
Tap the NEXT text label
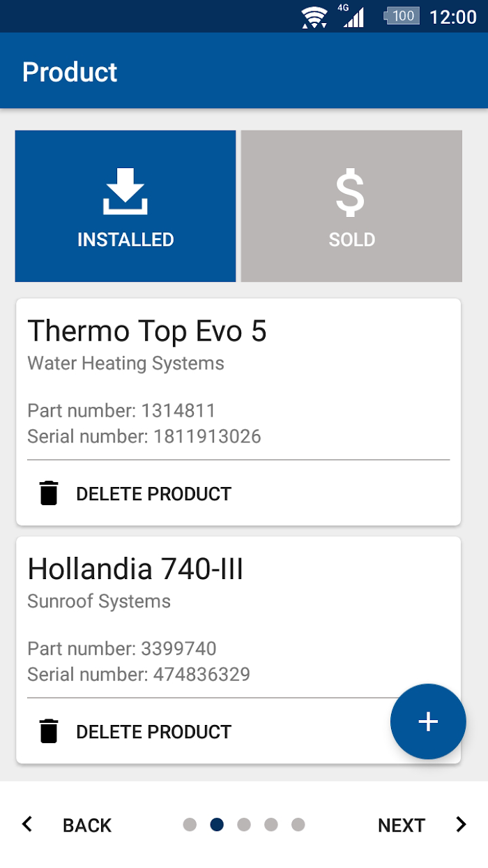(402, 825)
